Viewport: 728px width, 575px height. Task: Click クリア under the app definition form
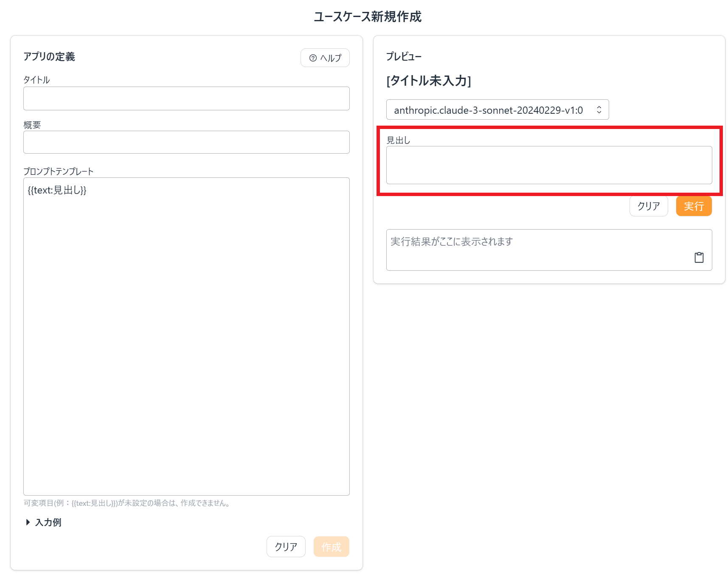(286, 547)
